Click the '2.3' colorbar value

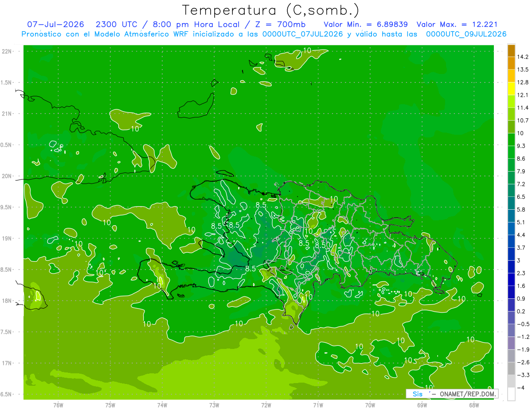pyautogui.click(x=521, y=273)
